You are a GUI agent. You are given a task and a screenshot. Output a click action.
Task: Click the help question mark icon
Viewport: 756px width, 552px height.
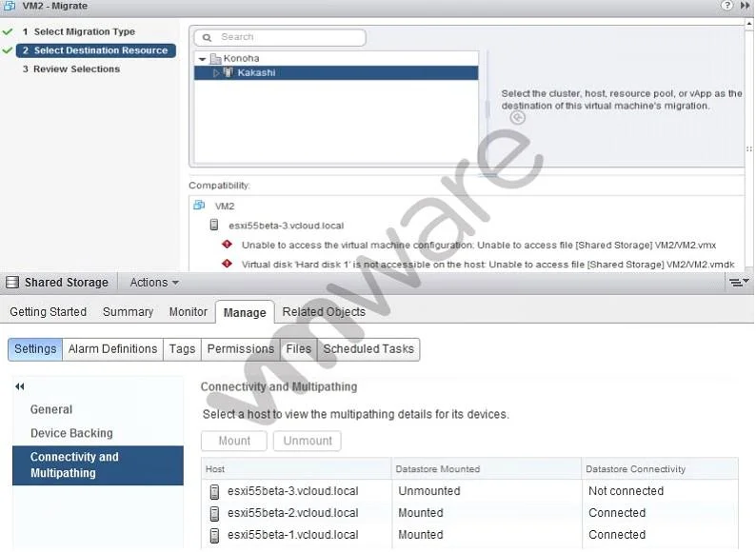[726, 6]
